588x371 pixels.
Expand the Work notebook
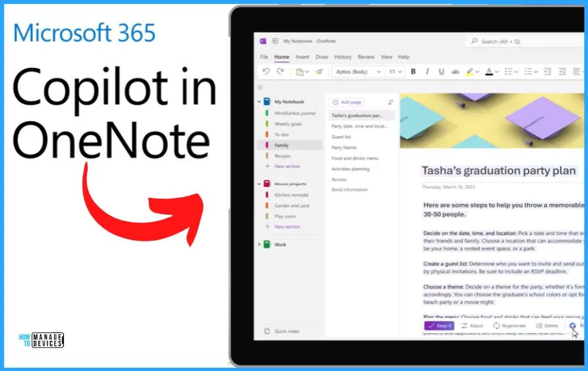[x=259, y=244]
